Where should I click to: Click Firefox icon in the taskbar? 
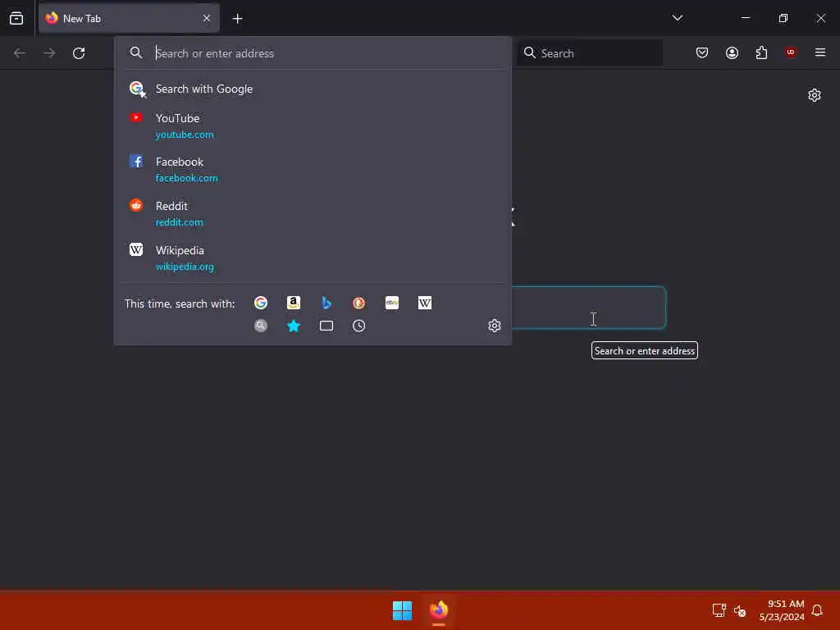pos(439,610)
